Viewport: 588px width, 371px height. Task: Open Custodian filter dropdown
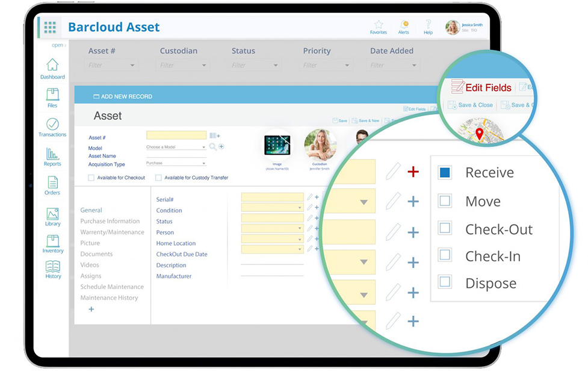[x=182, y=65]
